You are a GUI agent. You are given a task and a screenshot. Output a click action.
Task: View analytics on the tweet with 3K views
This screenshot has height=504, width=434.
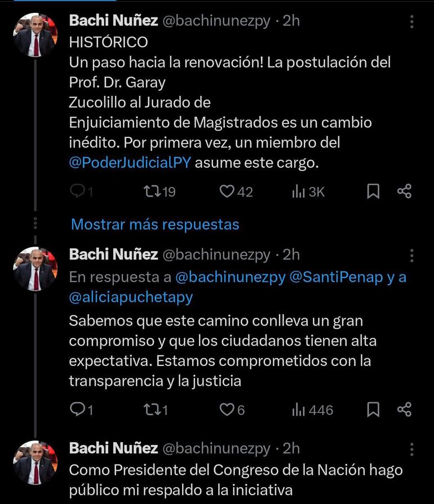pyautogui.click(x=298, y=191)
